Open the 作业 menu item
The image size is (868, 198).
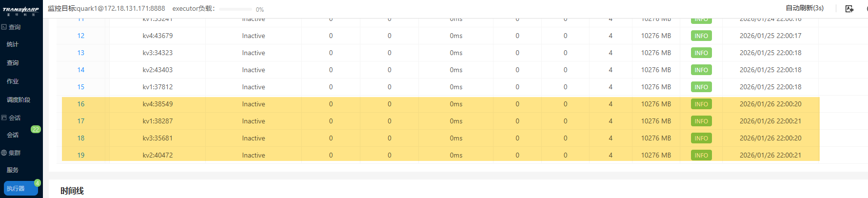pos(13,81)
